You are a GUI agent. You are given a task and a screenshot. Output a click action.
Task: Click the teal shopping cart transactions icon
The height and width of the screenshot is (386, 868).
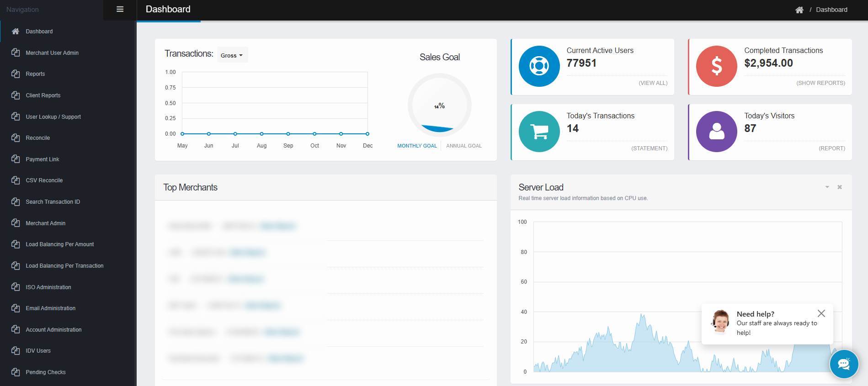tap(539, 132)
